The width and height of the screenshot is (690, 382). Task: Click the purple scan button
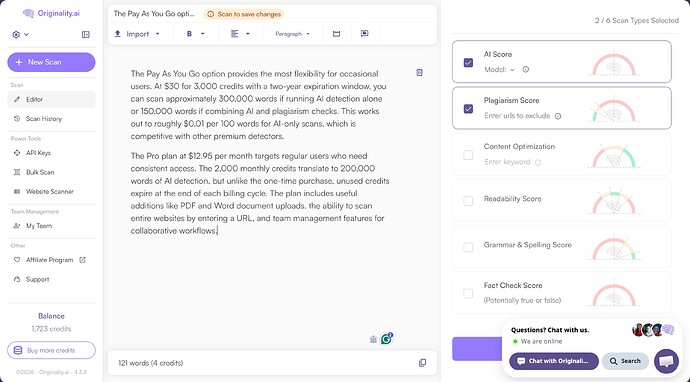[x=477, y=349]
